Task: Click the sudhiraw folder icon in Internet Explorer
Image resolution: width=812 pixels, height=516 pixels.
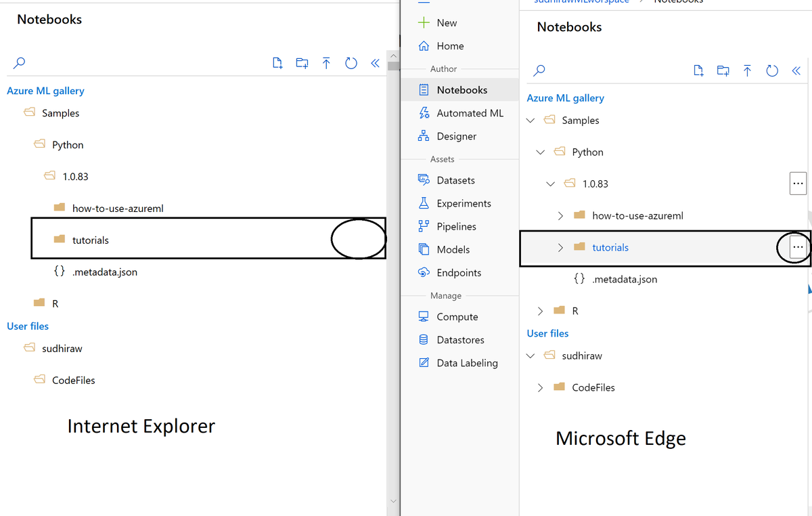Action: (30, 347)
